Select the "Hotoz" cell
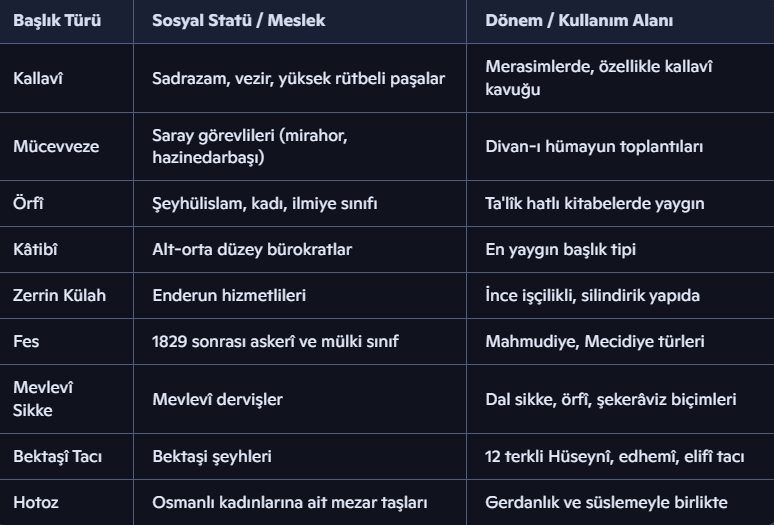The width and height of the screenshot is (774, 525). [36, 502]
